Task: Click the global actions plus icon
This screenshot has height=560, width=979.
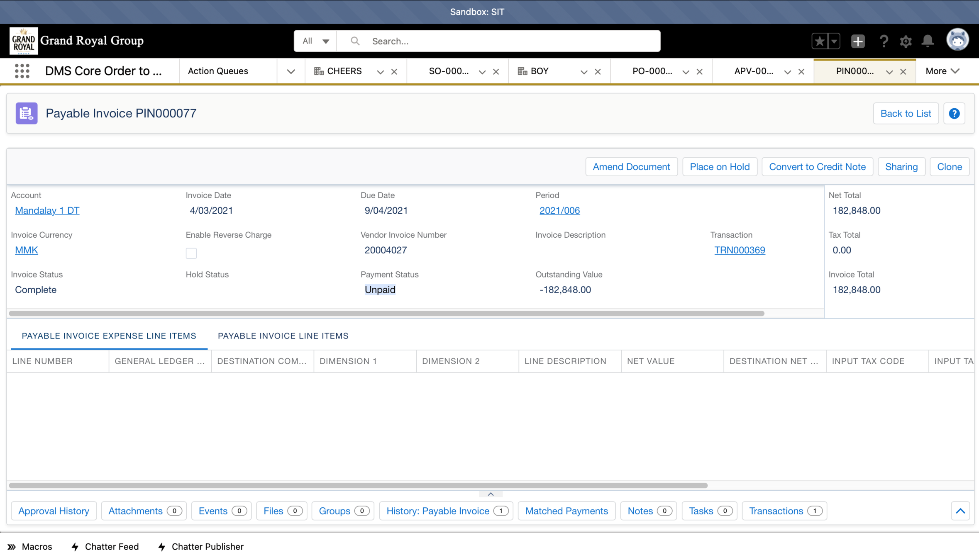Action: coord(857,41)
